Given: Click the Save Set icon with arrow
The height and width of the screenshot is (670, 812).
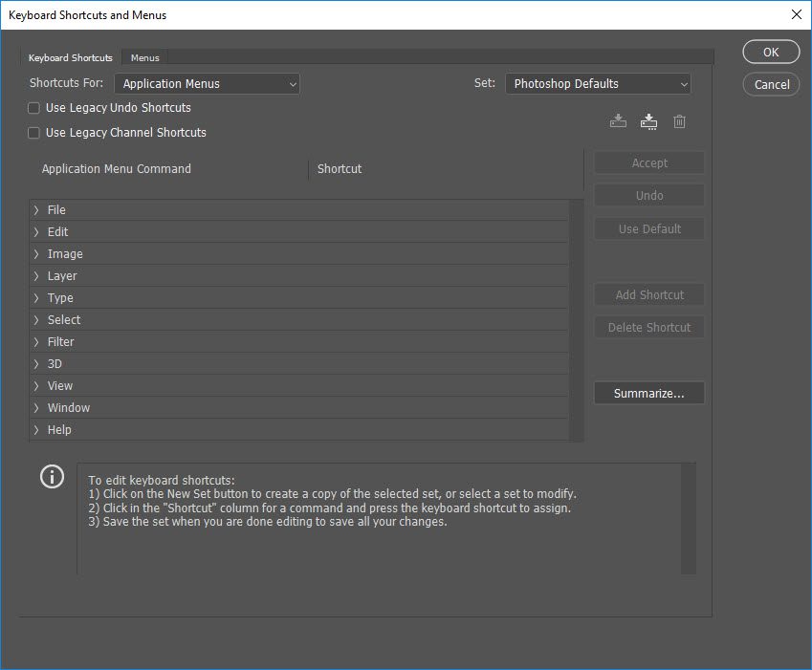Looking at the screenshot, I should [648, 120].
